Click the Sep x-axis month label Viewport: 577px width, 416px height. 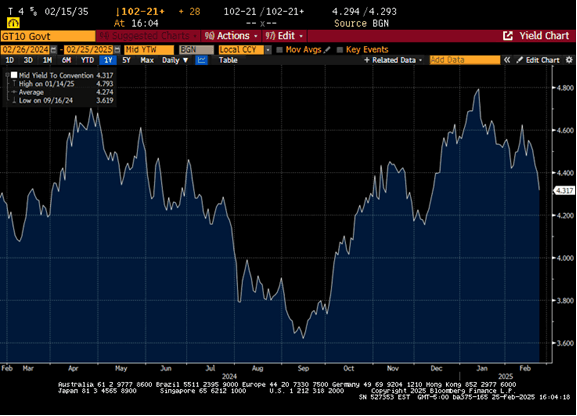point(303,368)
